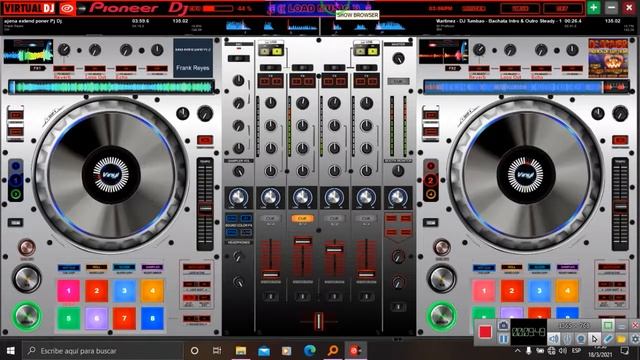Click left deck green waveform overview
The width and height of the screenshot is (640, 360).
111,87
